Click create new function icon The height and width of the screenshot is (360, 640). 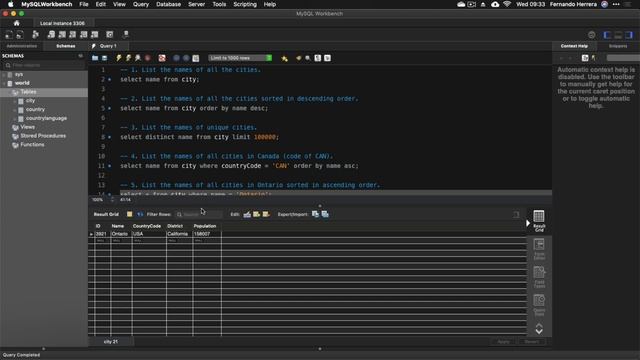pyautogui.click(x=95, y=35)
